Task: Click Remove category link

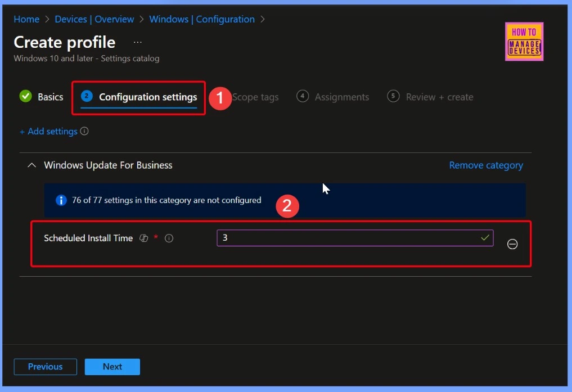Action: pos(486,165)
